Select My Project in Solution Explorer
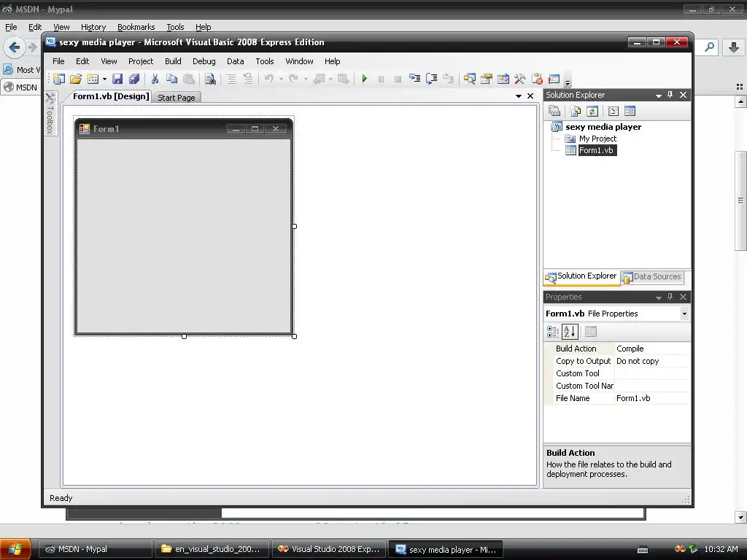747x560 pixels. point(597,139)
